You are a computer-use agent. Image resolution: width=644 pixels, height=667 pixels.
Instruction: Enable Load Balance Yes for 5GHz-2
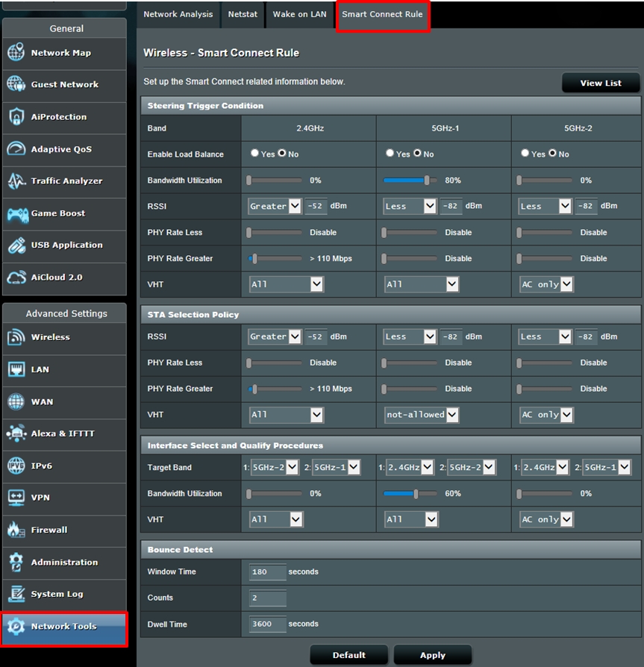(x=525, y=153)
